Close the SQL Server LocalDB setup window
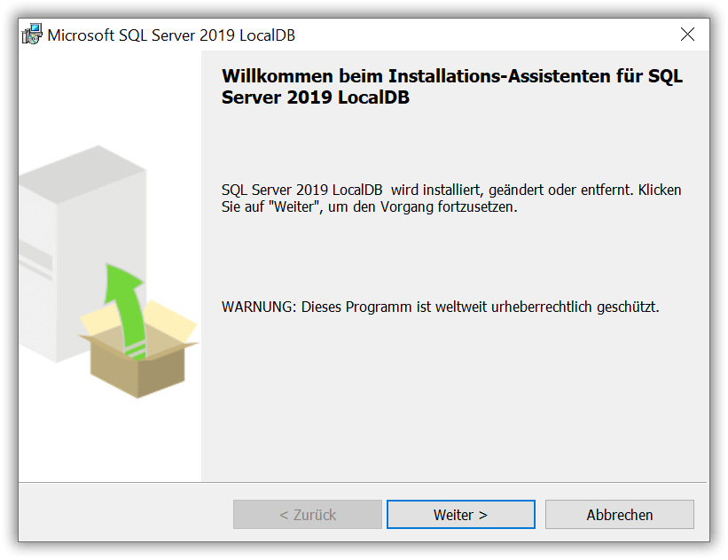728x560 pixels. (687, 35)
